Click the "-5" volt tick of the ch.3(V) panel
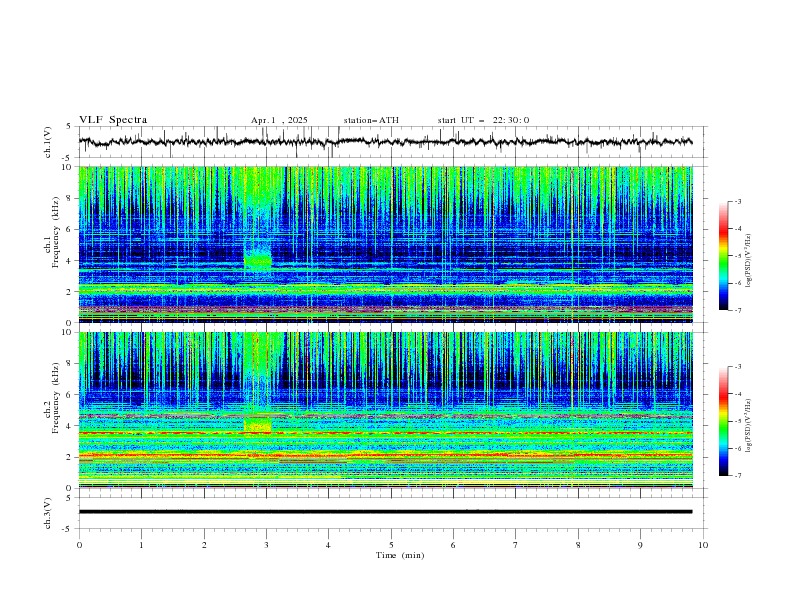Image resolution: width=792 pixels, height=612 pixels. pyautogui.click(x=66, y=529)
